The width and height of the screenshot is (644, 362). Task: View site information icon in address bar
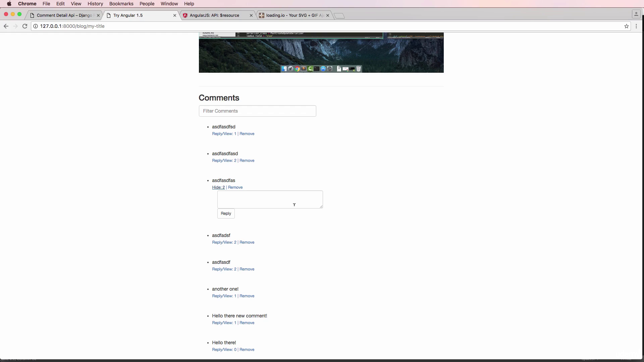tap(35, 26)
